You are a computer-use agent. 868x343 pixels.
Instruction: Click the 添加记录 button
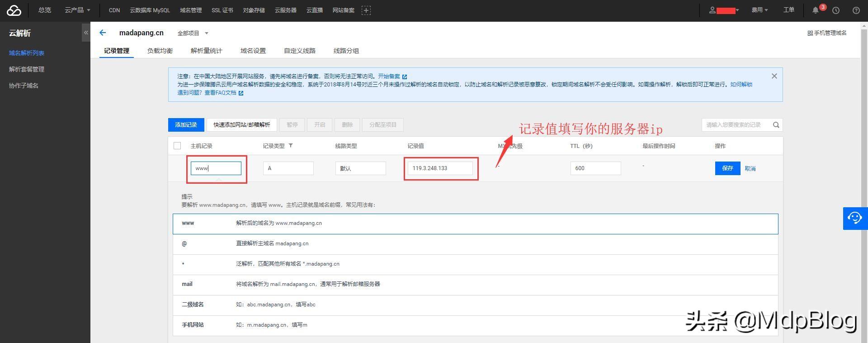[x=186, y=125]
